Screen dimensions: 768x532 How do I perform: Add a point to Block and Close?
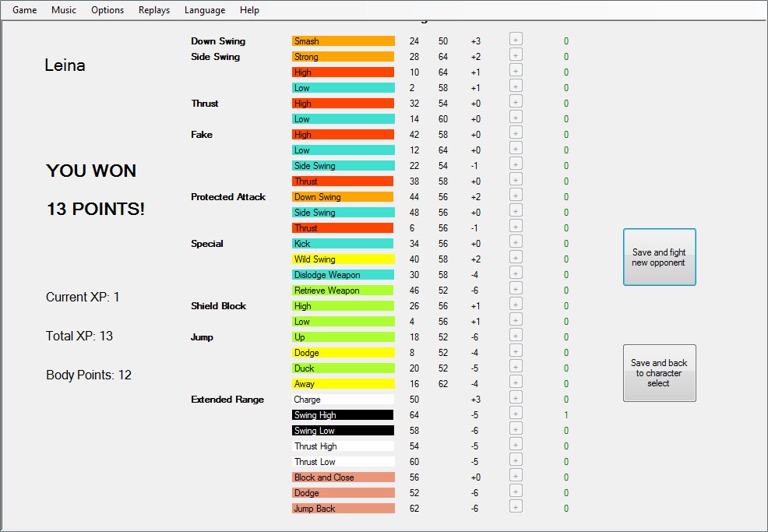(516, 476)
